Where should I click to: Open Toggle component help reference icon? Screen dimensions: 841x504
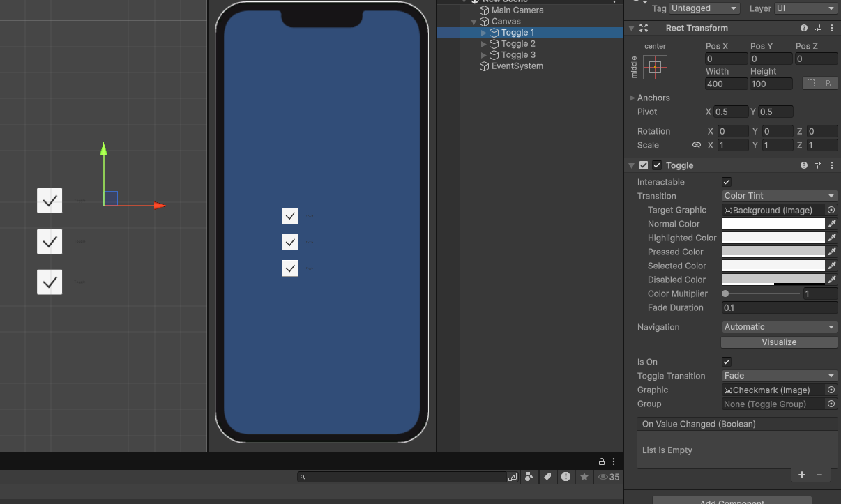[x=804, y=165]
